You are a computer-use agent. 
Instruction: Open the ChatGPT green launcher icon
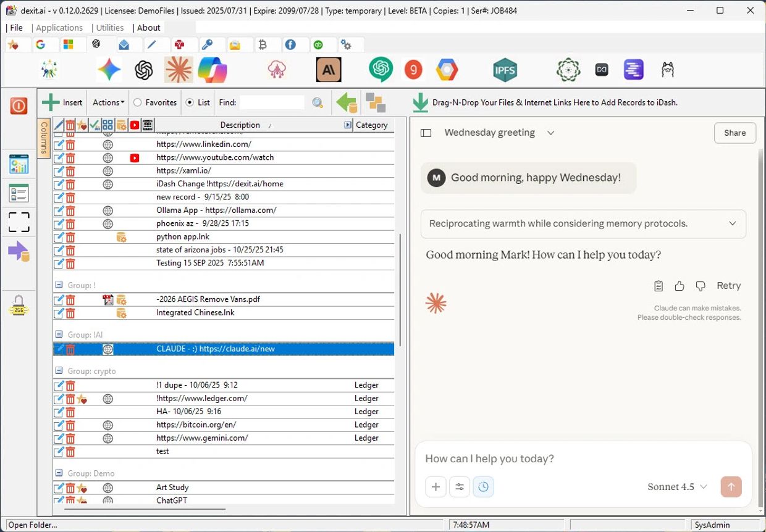pos(381,70)
